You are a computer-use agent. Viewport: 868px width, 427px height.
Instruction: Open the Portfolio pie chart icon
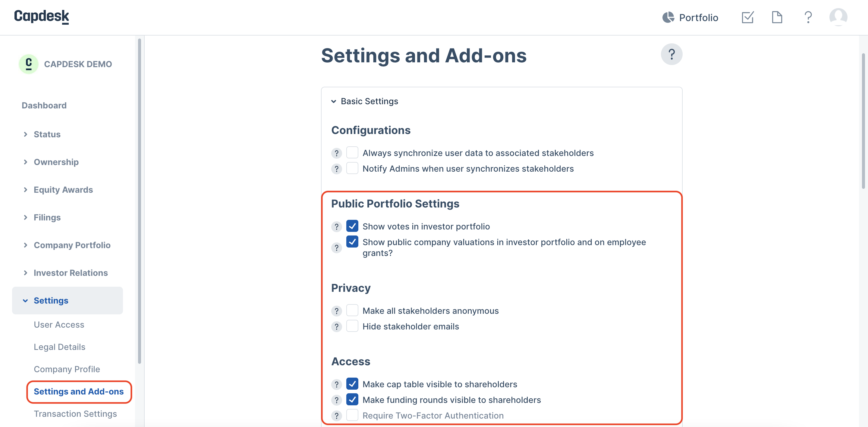(668, 17)
